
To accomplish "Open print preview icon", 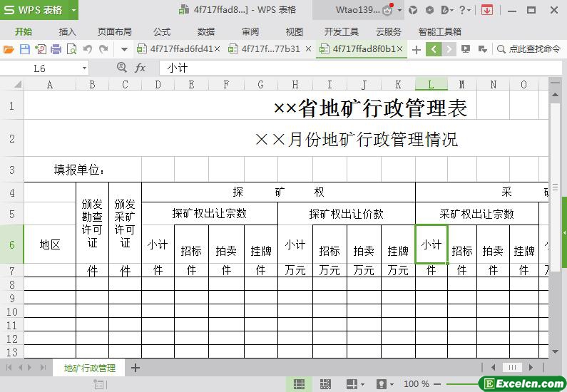I will coord(71,48).
